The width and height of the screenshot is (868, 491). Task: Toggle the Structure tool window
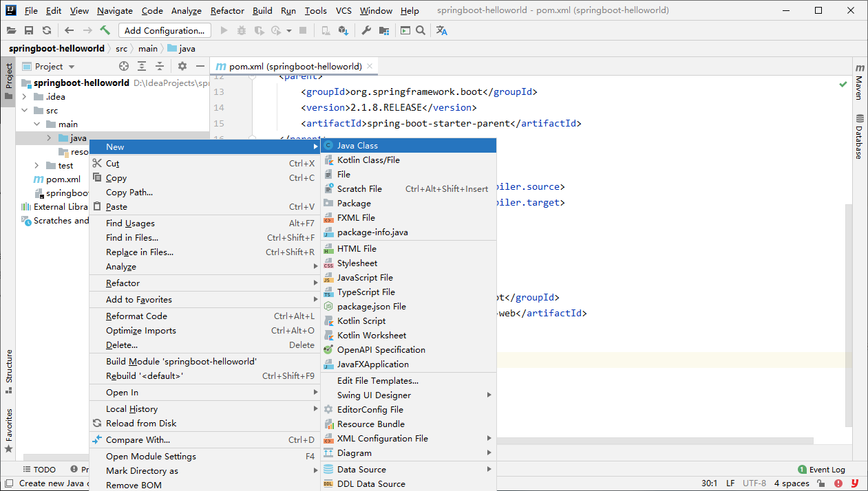[9, 370]
